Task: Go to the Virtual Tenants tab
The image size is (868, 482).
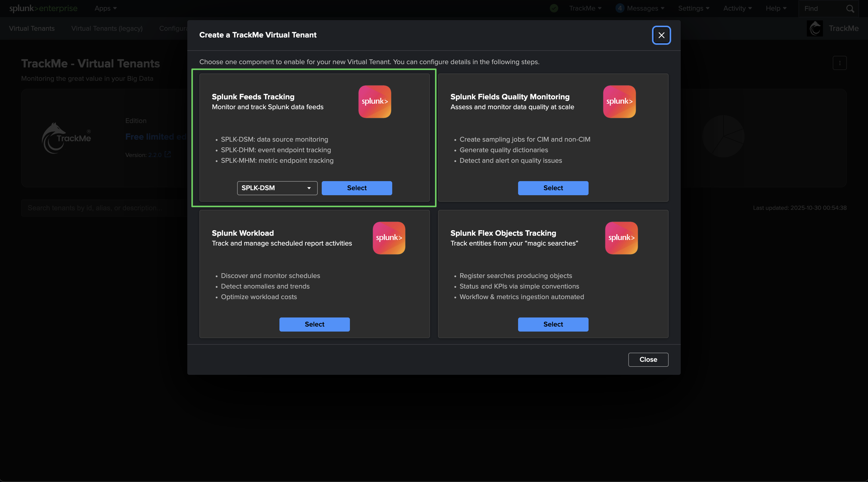Action: point(32,29)
